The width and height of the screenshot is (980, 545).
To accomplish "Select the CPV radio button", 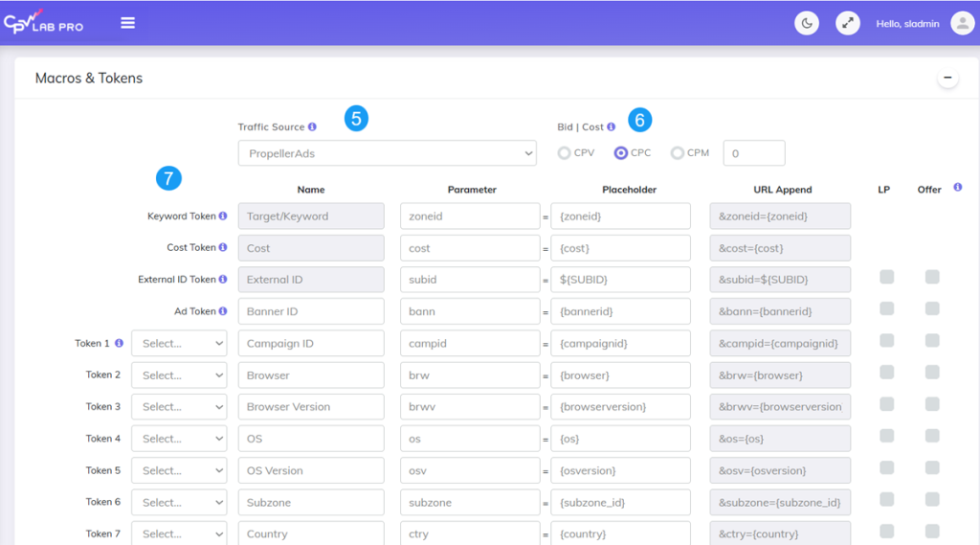I will pyautogui.click(x=564, y=152).
